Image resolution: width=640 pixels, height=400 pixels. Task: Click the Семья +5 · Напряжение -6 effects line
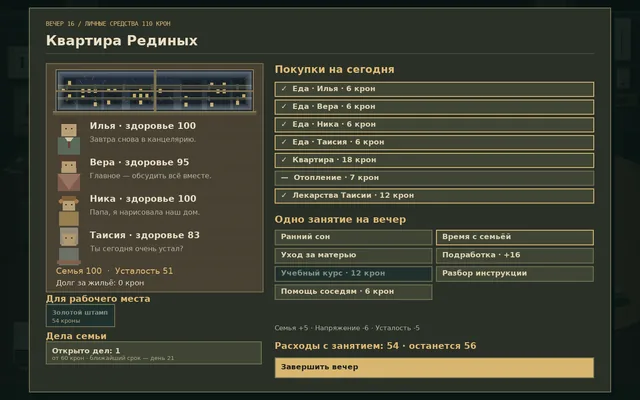click(x=347, y=328)
